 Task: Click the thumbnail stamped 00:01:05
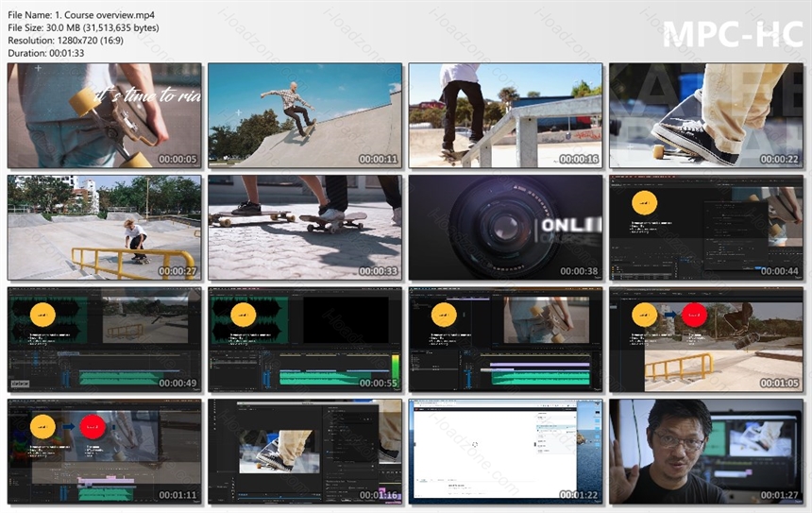(x=706, y=339)
